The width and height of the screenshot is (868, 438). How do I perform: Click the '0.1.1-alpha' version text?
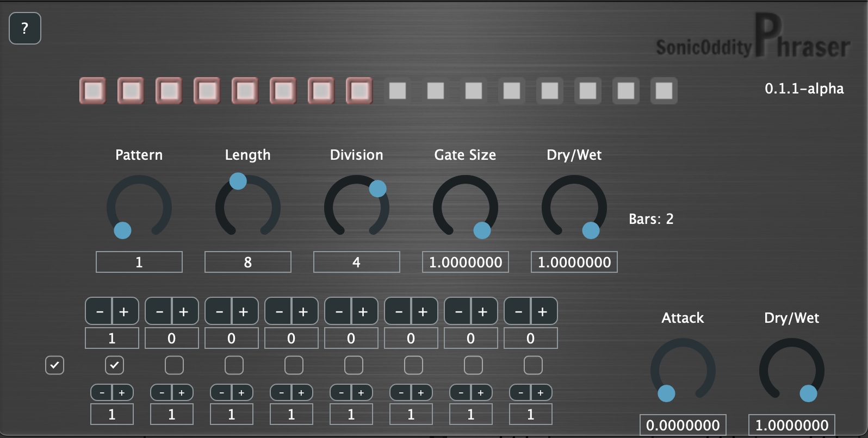pyautogui.click(x=804, y=89)
